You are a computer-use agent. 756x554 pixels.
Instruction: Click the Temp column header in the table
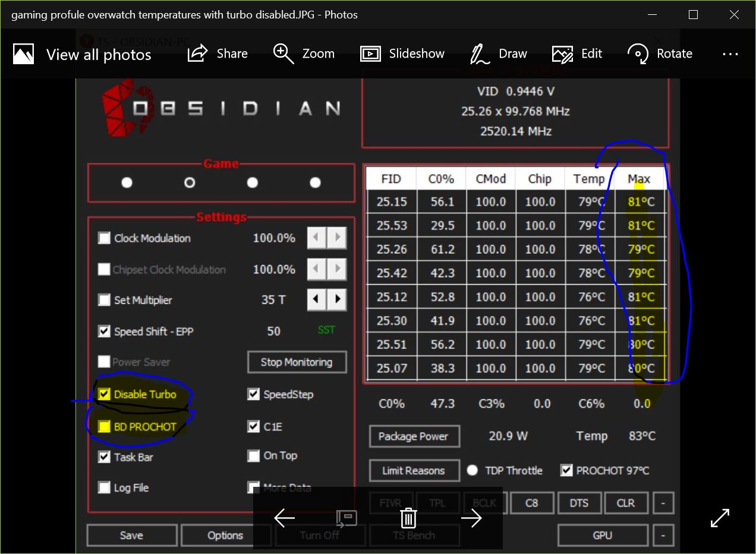click(589, 179)
